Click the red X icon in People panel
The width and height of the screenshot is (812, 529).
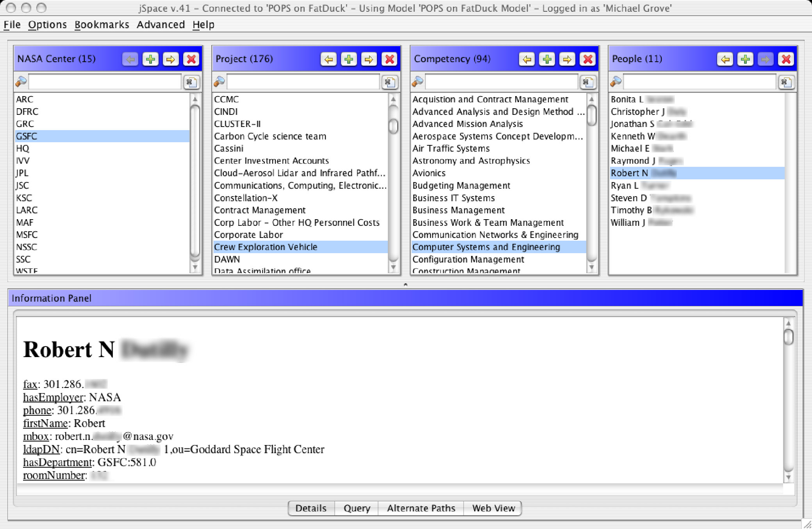(786, 59)
